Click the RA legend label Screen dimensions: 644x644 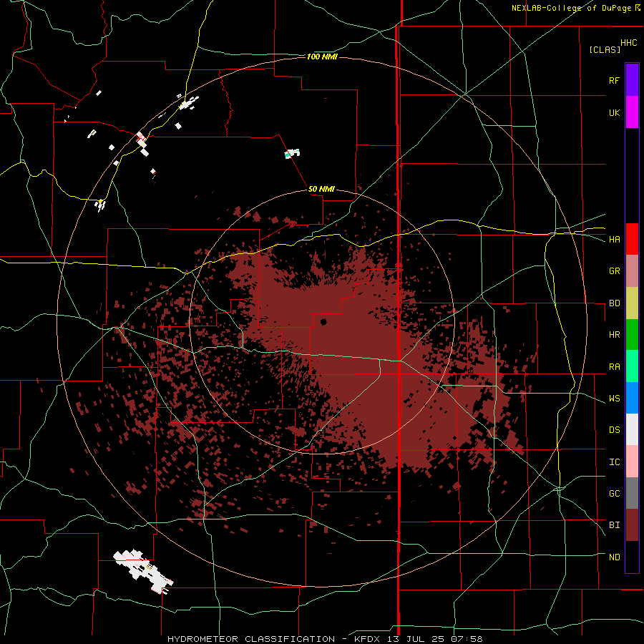[614, 366]
